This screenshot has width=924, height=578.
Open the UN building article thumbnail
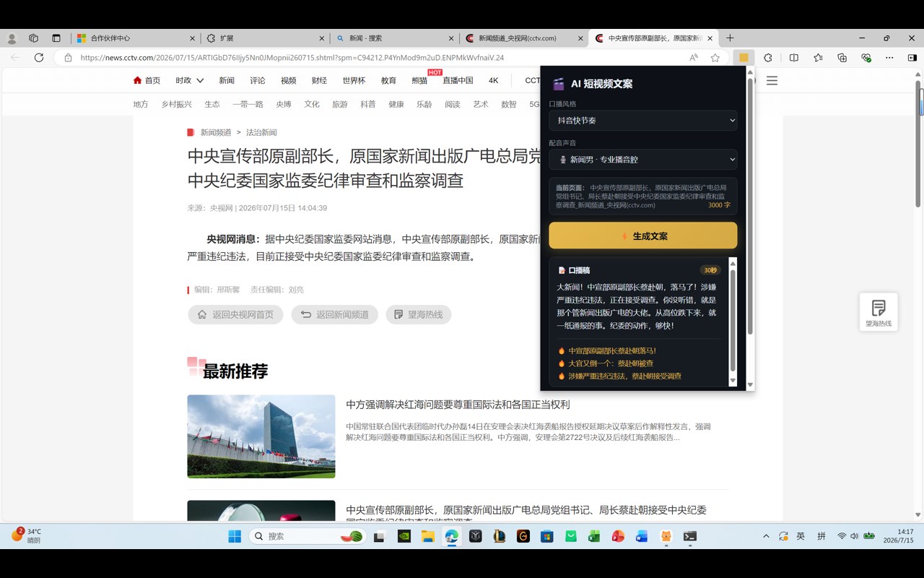click(261, 436)
